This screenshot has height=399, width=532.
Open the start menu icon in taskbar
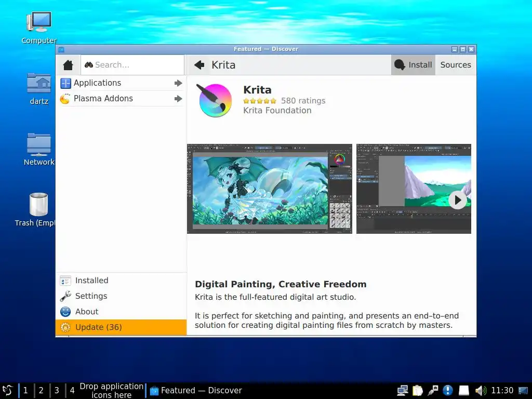pyautogui.click(x=7, y=391)
